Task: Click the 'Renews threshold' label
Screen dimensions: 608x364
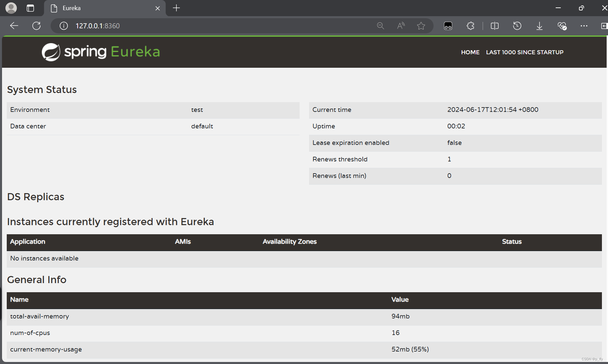Action: pyautogui.click(x=340, y=159)
